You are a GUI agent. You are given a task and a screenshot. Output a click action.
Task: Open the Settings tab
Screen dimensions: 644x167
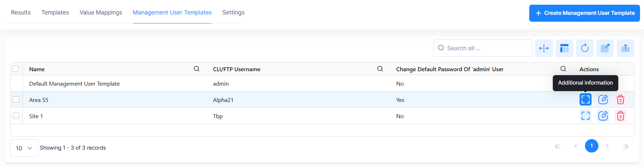(233, 12)
